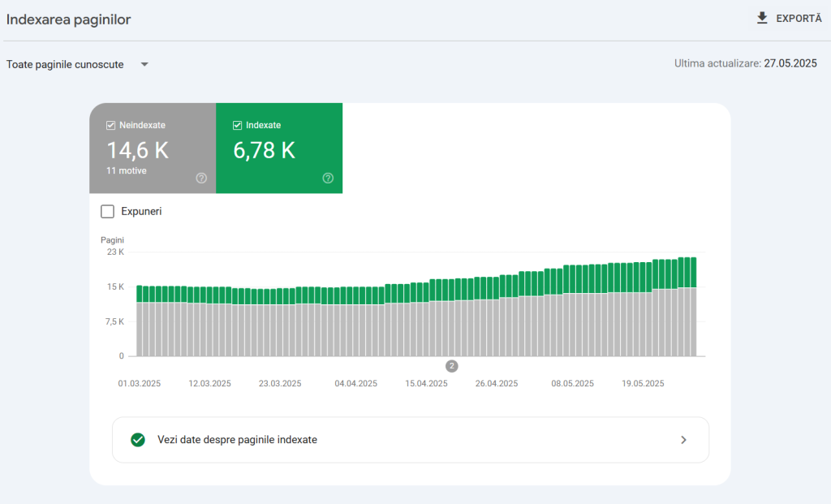Click the 11 motive text
This screenshot has width=831, height=504.
click(x=127, y=171)
